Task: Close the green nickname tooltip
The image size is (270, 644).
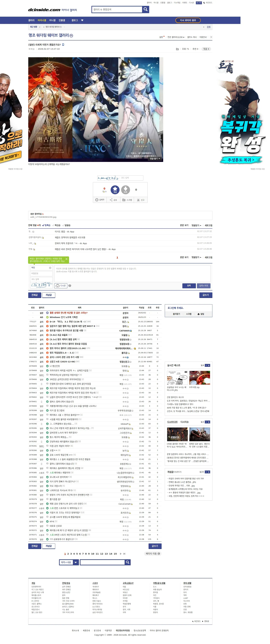Action: tap(66, 259)
